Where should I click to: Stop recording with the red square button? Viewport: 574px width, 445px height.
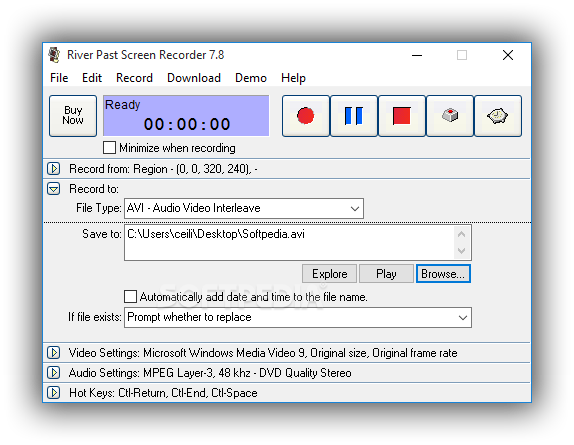pyautogui.click(x=402, y=116)
